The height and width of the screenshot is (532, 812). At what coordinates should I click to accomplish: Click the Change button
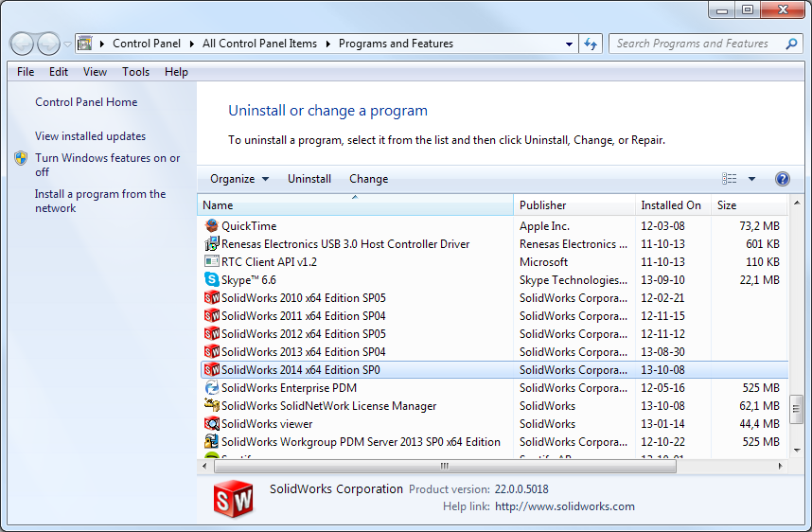click(368, 179)
